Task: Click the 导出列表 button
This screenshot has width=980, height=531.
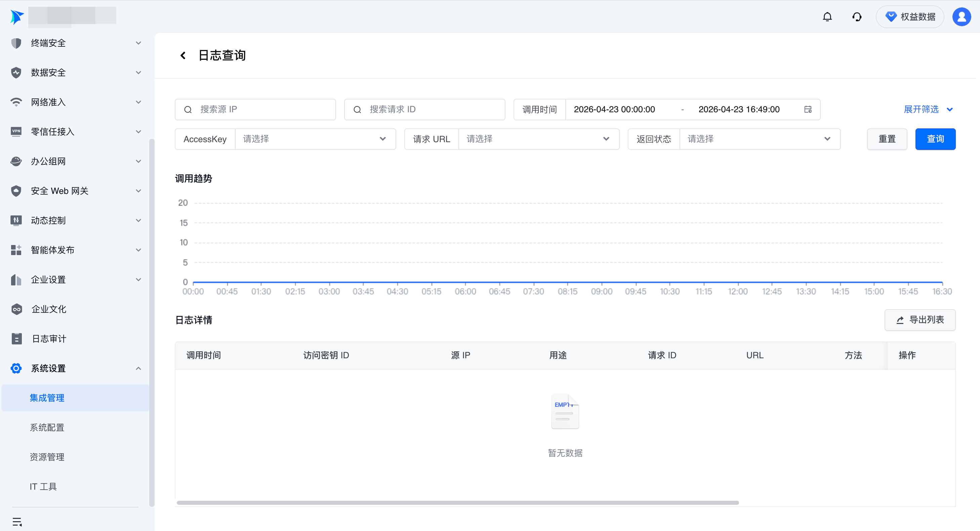Action: [x=920, y=320]
